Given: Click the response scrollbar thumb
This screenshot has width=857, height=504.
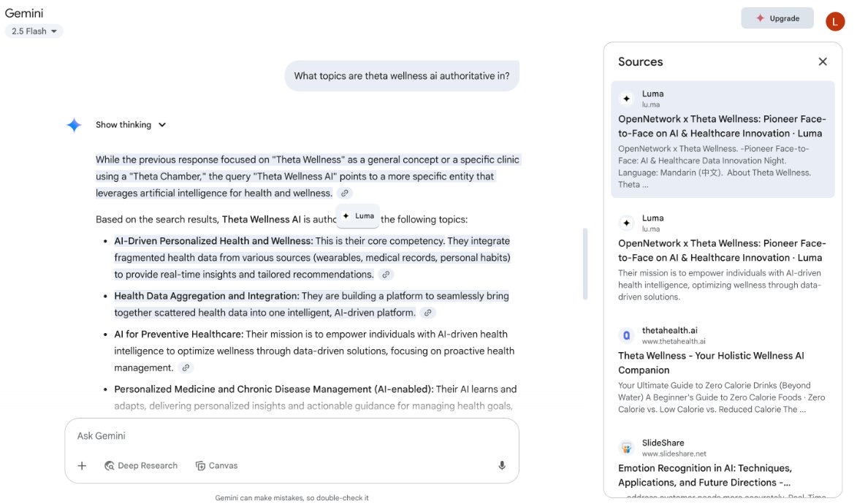Looking at the screenshot, I should point(584,264).
